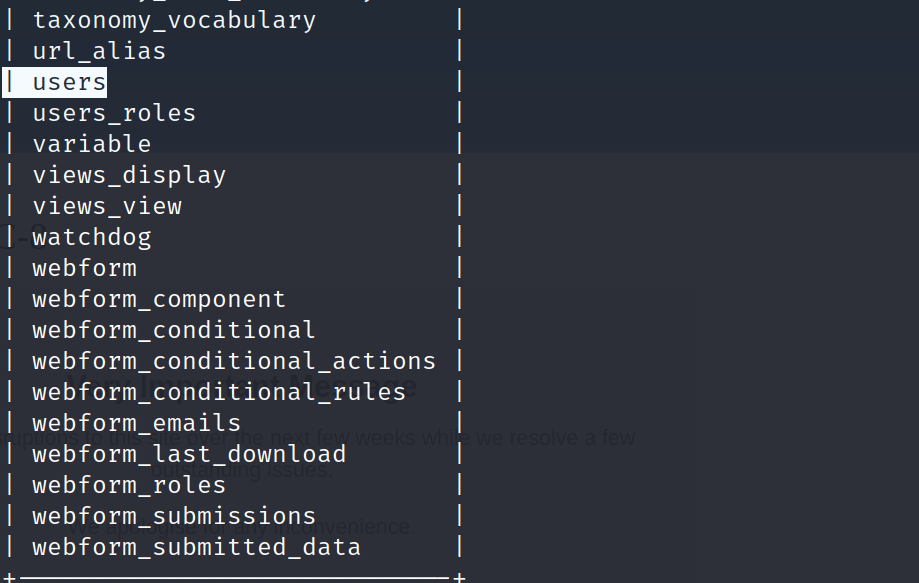Click the table's bottom-right plus corner
This screenshot has width=919, height=583.
click(x=459, y=577)
